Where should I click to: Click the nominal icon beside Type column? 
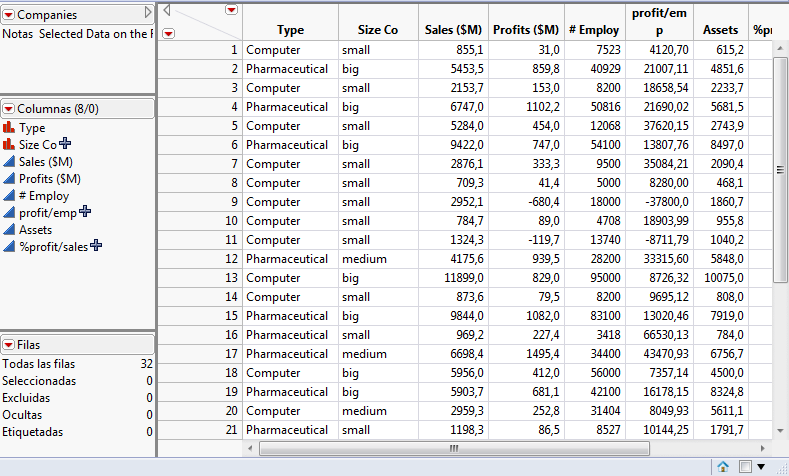pos(9,128)
